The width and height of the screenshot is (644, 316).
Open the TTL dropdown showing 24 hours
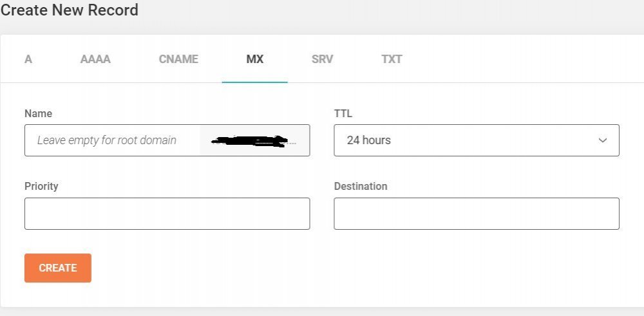[476, 140]
